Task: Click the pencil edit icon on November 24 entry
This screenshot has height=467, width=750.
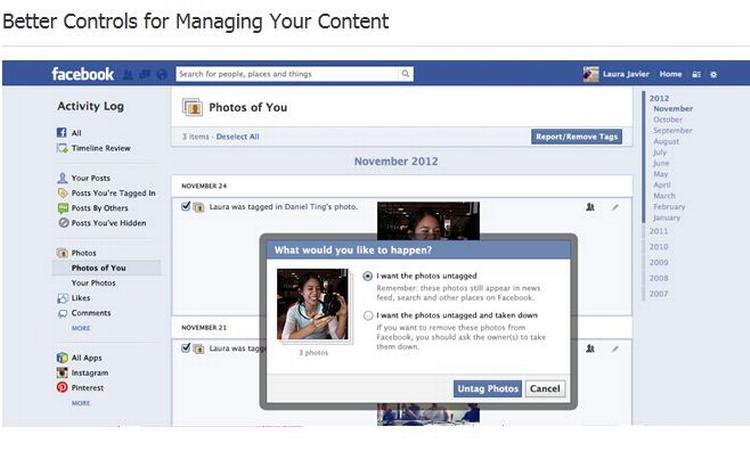Action: (615, 207)
